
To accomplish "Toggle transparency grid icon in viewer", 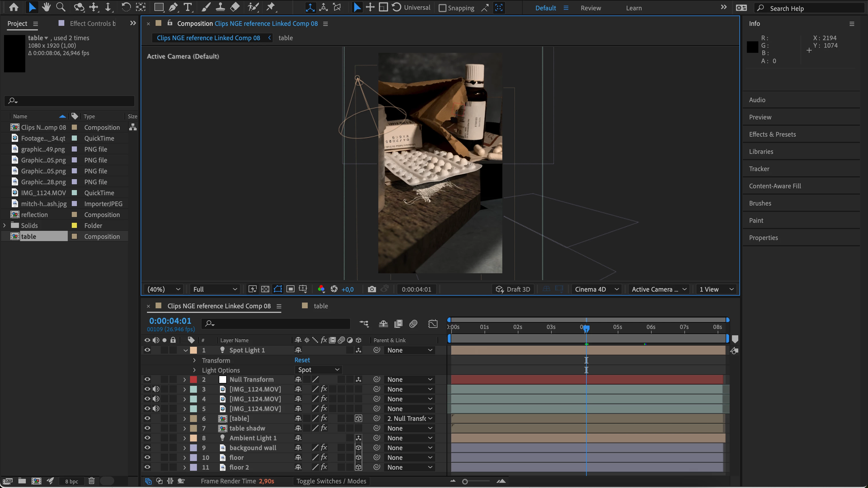I will click(265, 289).
